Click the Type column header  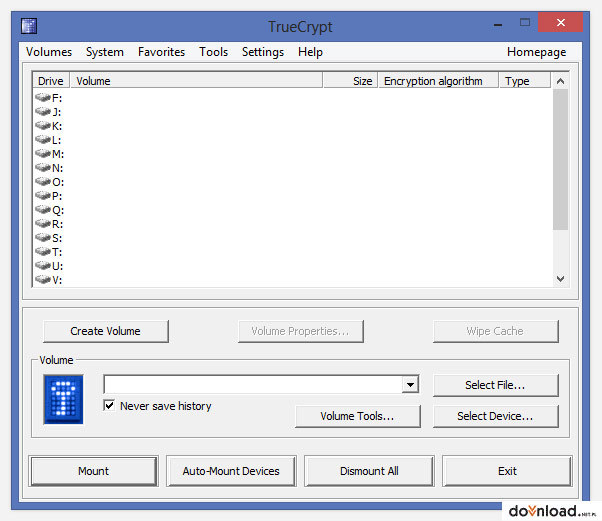coord(525,81)
